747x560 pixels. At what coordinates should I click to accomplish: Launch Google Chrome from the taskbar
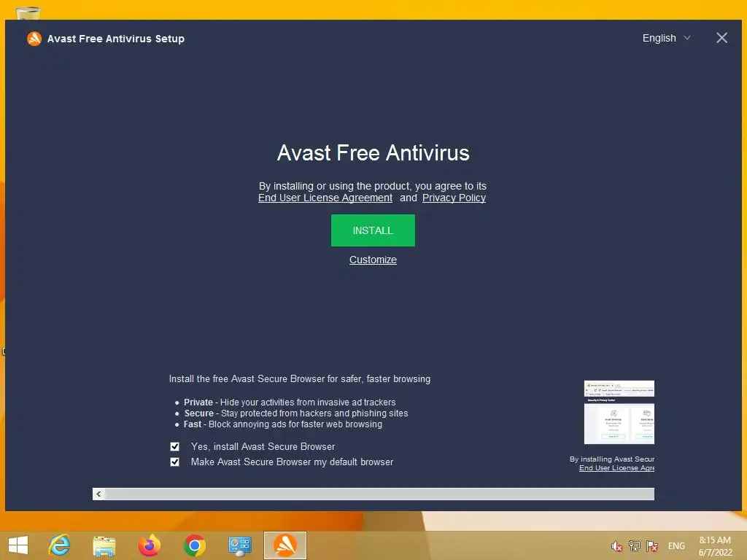point(194,545)
